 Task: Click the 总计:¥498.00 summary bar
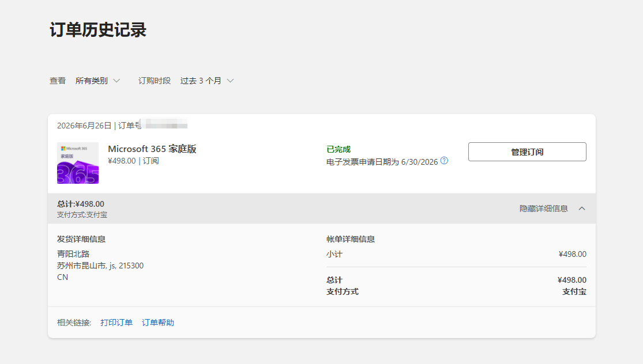[322, 208]
